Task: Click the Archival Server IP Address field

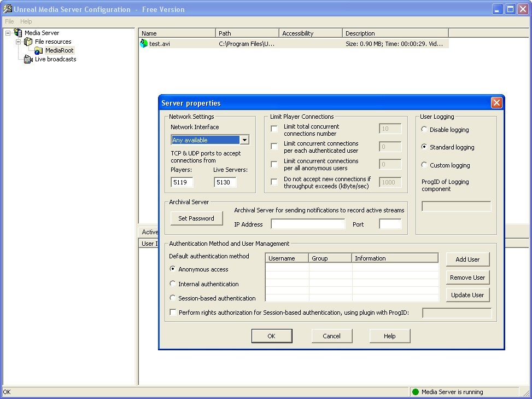Action: pos(308,224)
